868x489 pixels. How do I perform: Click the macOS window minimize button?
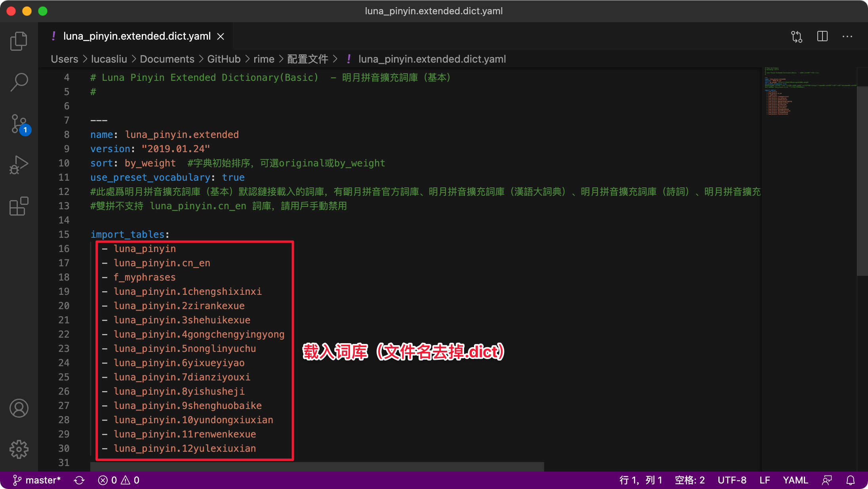tap(27, 11)
